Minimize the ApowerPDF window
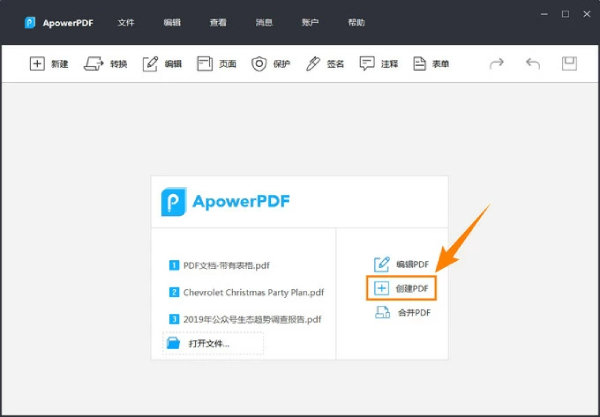 coord(544,14)
